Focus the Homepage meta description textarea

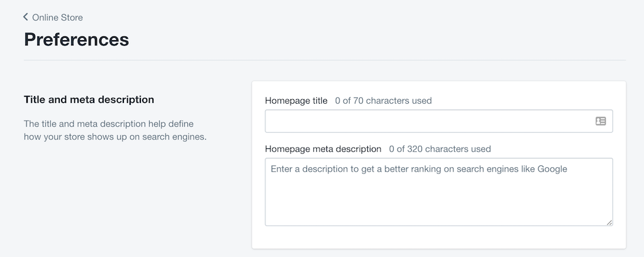tap(438, 192)
